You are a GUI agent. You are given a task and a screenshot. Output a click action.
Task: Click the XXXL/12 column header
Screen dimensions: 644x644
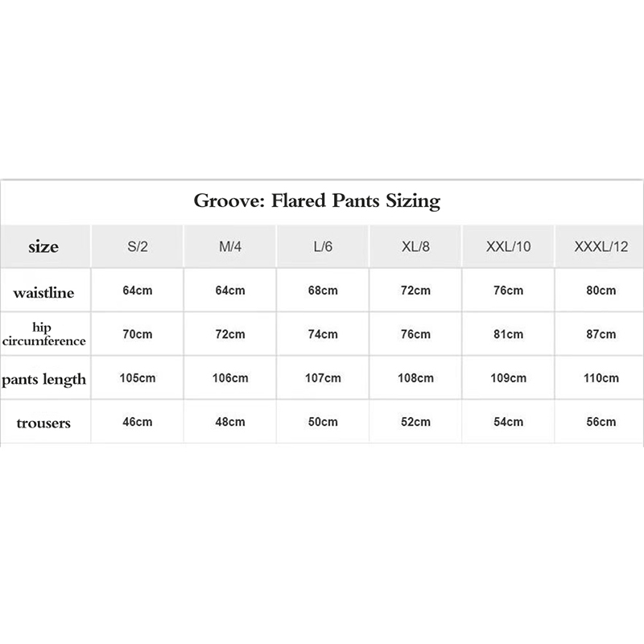coord(601,246)
